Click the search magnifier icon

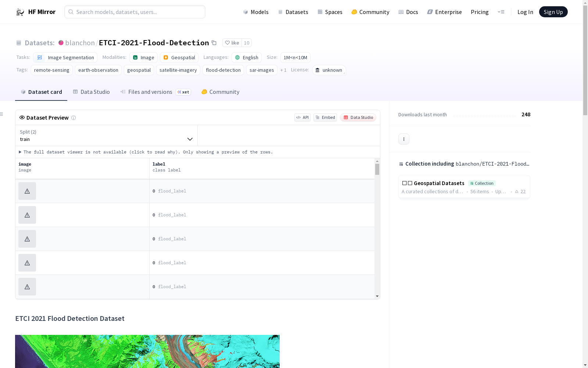pos(71,12)
